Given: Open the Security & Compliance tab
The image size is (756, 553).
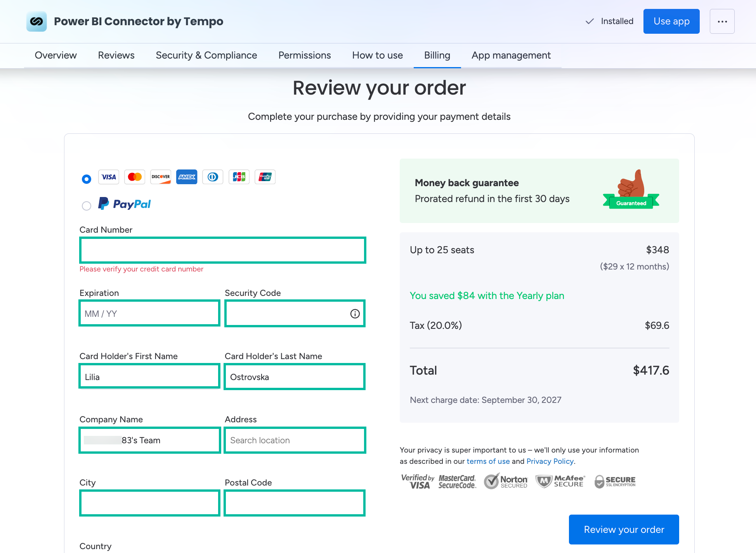Looking at the screenshot, I should [206, 55].
